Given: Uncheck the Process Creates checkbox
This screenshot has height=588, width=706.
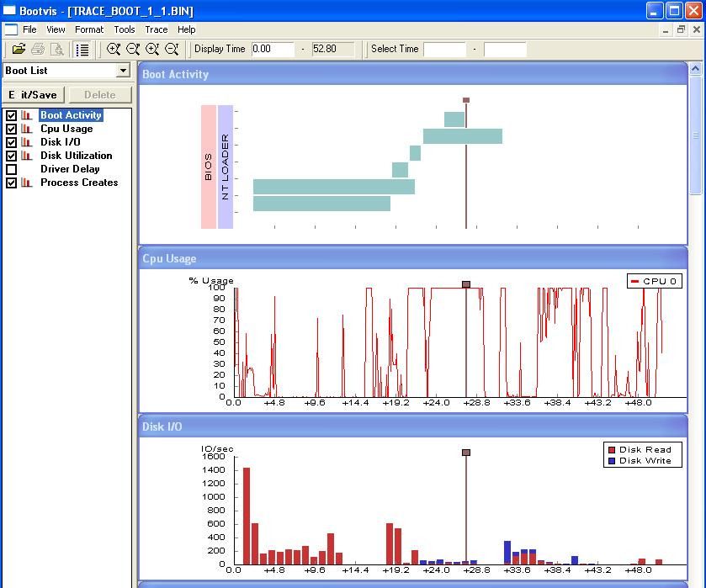Looking at the screenshot, I should [11, 183].
